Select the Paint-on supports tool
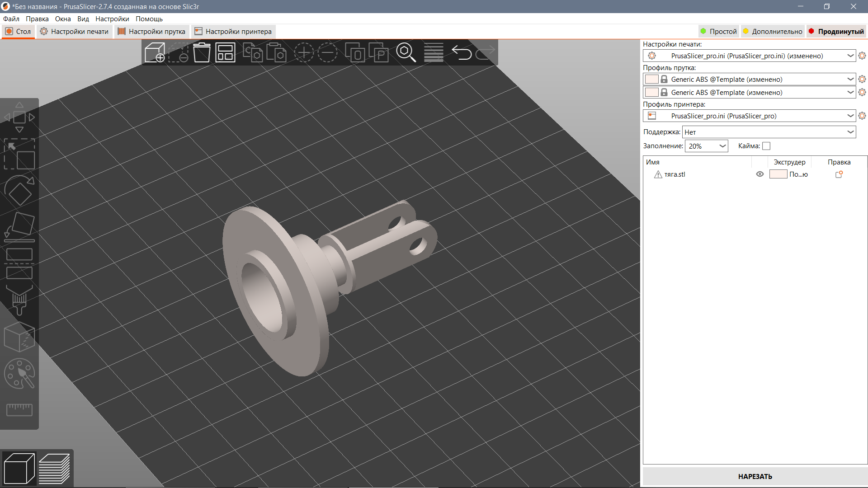Image resolution: width=868 pixels, height=488 pixels. (19, 300)
